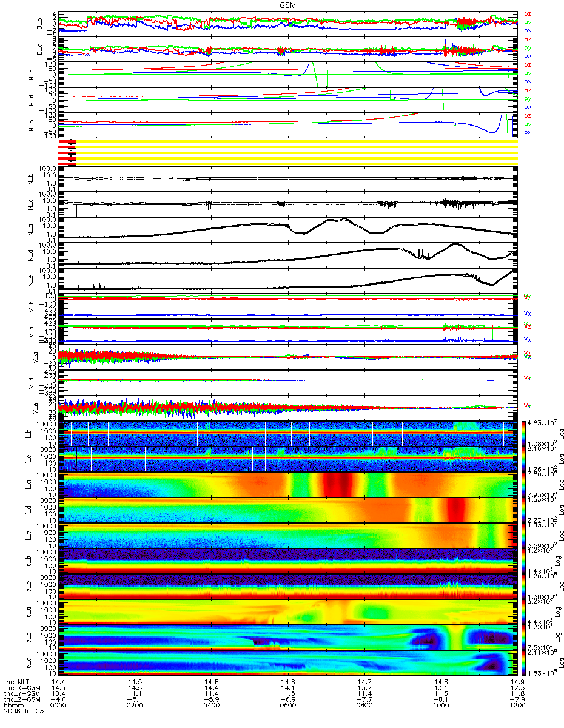Click the V_e velocity trace panel

pos(288,408)
